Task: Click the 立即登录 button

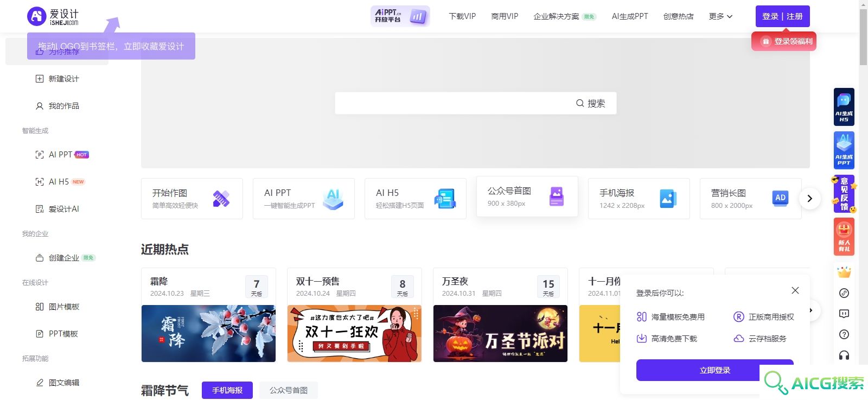Action: point(715,370)
